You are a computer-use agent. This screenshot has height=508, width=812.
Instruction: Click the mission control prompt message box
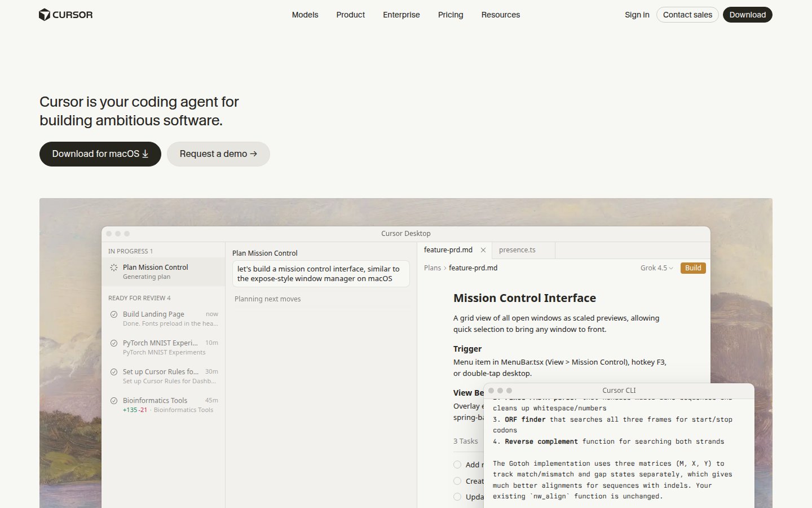point(321,274)
